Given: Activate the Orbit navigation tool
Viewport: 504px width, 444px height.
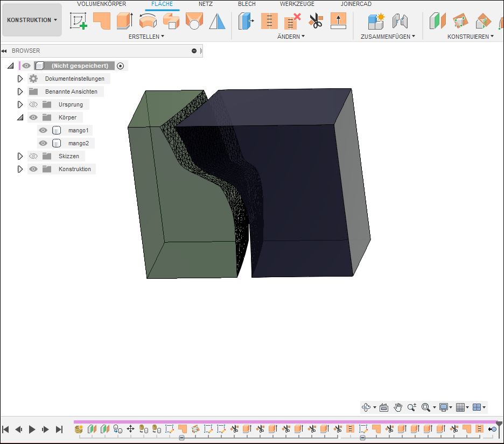Looking at the screenshot, I should (366, 407).
